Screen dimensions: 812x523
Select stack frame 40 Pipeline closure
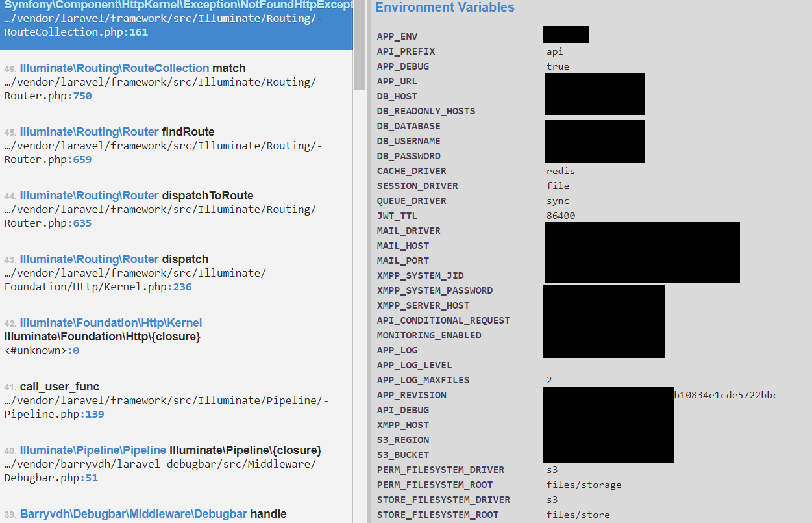pos(177,464)
